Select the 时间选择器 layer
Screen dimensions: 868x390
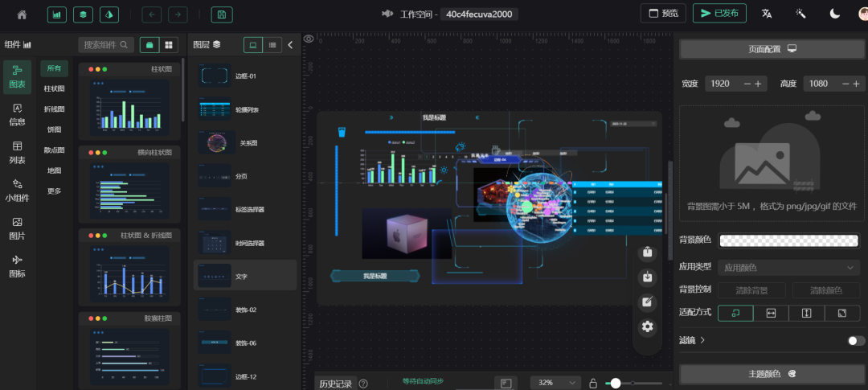coord(245,243)
